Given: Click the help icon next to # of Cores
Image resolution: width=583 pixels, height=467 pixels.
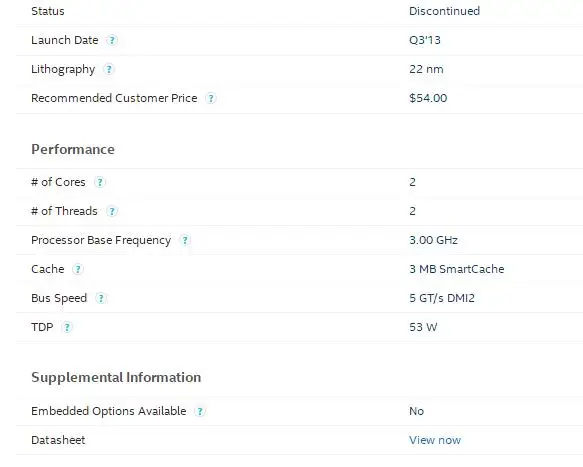Looking at the screenshot, I should (100, 182).
